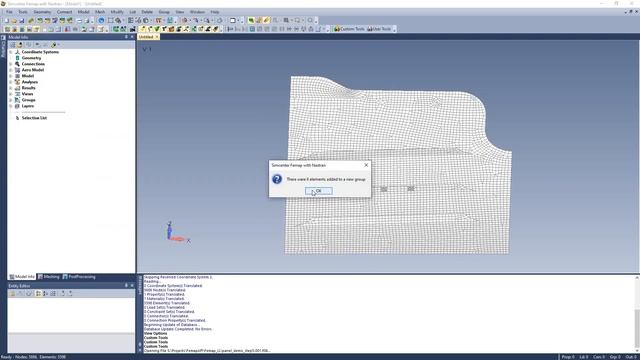
Task: Click the 'View Options' message line
Action: 155,333
